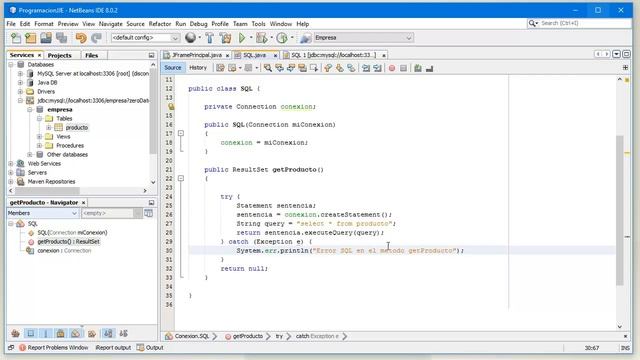Select the Other databases tree item
Image resolution: width=640 pixels, height=360 pixels.
(x=67, y=155)
